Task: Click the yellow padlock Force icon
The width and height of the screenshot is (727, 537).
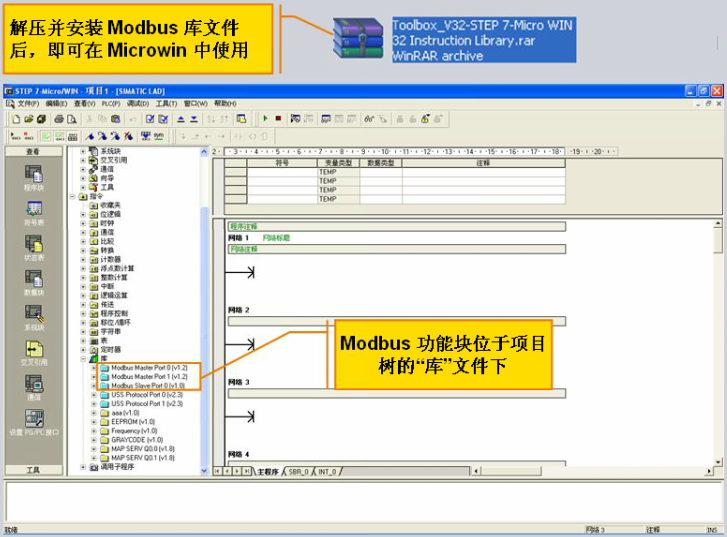Action: click(425, 119)
